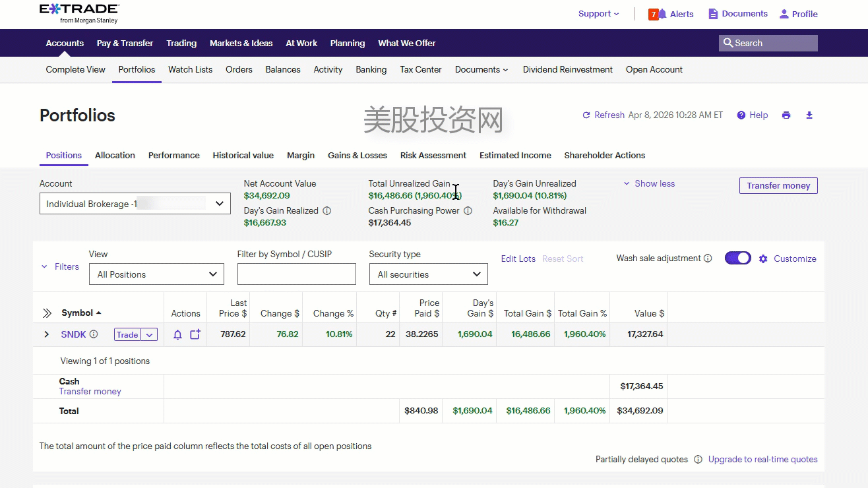Click info icon next to Cash Purchasing Power

pos(468,211)
